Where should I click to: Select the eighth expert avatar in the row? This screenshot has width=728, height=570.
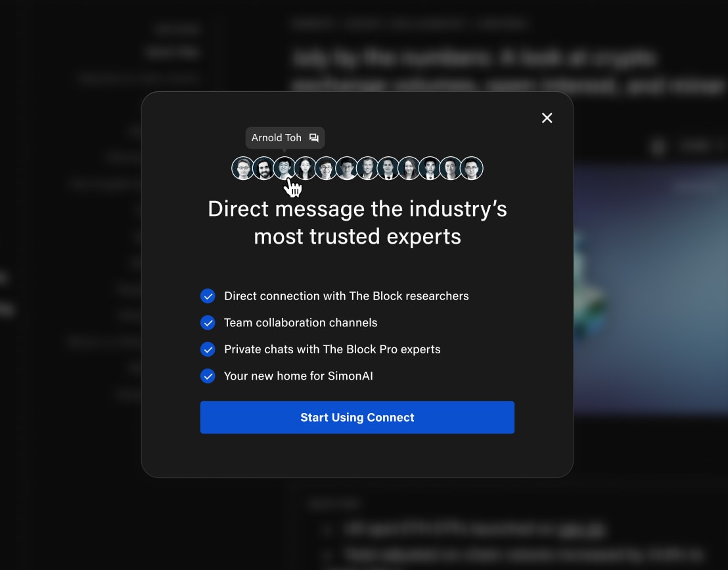(x=388, y=169)
